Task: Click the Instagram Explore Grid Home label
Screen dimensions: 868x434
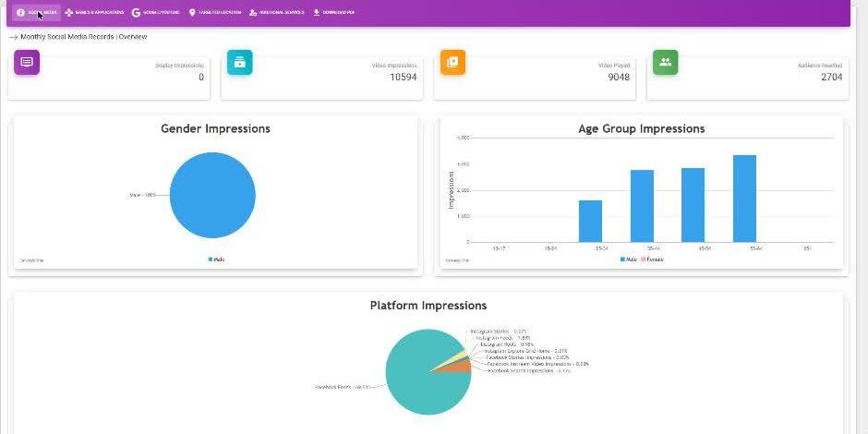Action: 525,351
